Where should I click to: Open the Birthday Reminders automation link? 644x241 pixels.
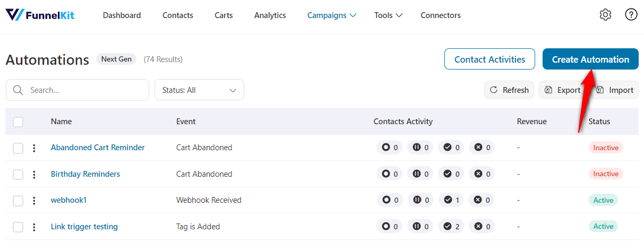[85, 174]
